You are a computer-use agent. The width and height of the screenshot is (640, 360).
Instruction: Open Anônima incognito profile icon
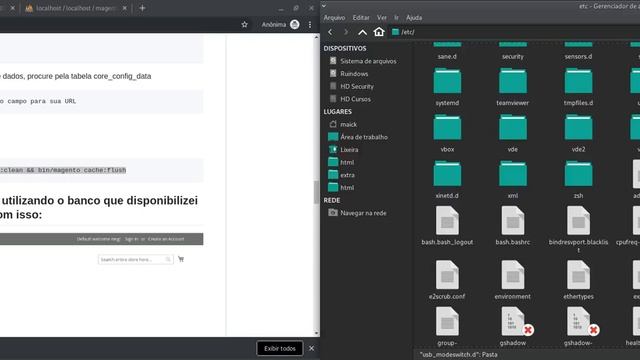point(294,24)
